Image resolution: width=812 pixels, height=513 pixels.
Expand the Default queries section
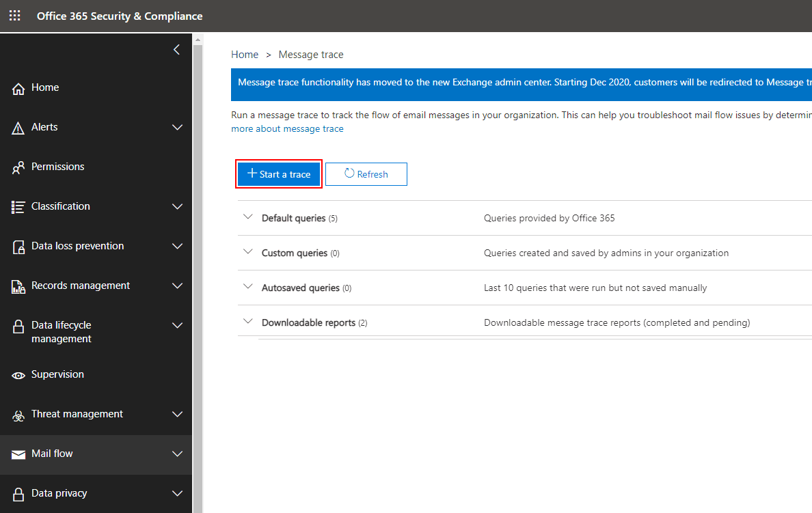(248, 217)
